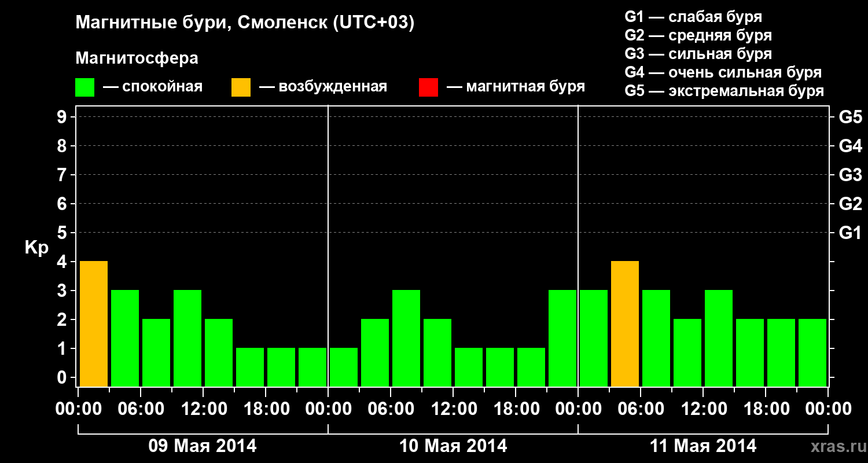Click the 'G3' label on the right axis
Viewport: 868px width, 463px height.
[851, 175]
